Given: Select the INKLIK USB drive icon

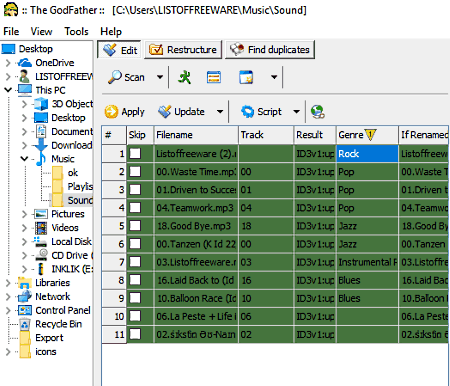Looking at the screenshot, I should [41, 269].
